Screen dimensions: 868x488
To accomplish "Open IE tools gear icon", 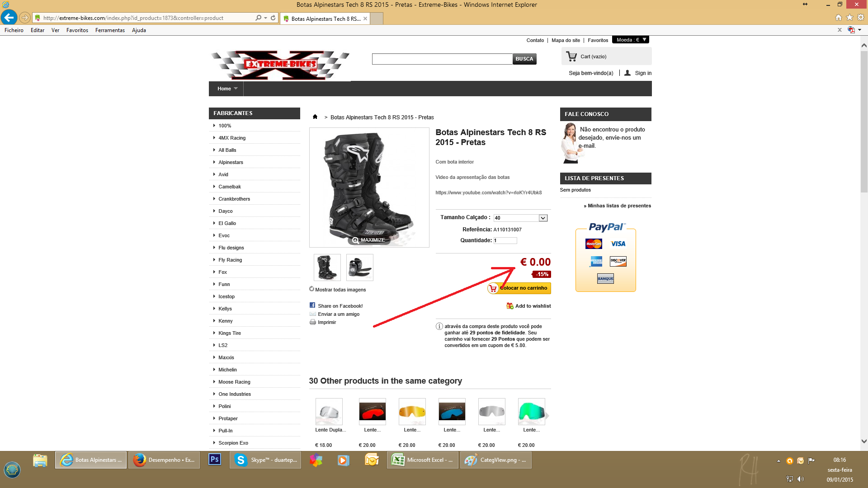I will (x=861, y=18).
